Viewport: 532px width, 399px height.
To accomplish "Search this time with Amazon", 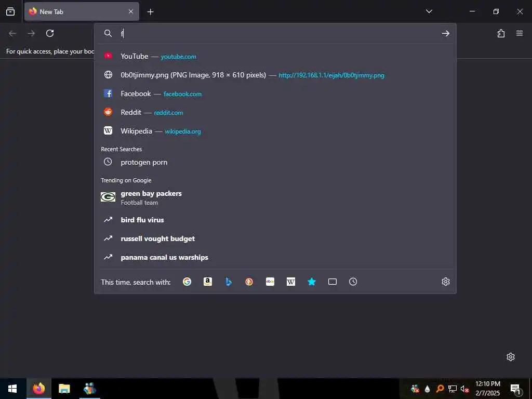I will pos(208,282).
